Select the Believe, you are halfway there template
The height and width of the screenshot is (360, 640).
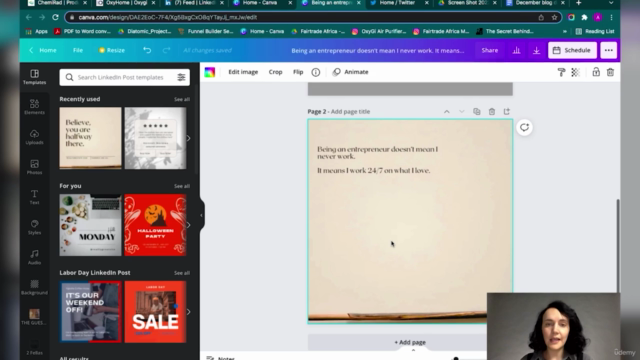point(90,138)
